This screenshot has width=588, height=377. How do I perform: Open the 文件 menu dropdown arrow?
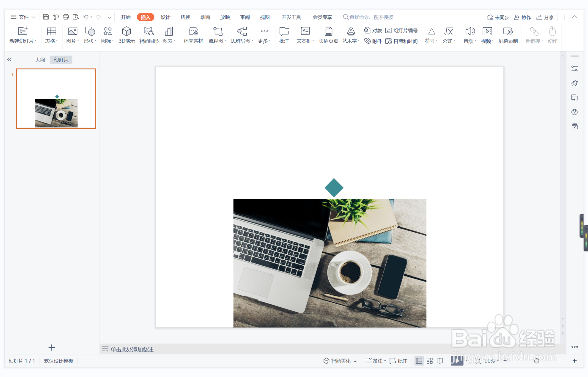[34, 17]
